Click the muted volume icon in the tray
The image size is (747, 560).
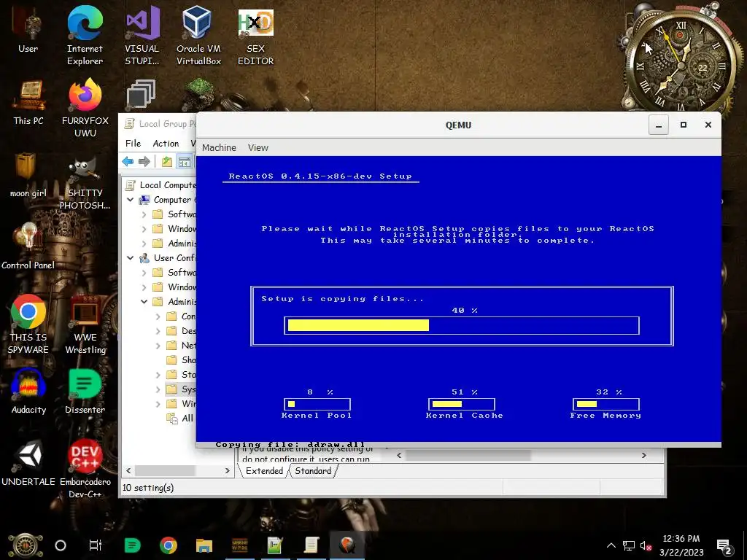pyautogui.click(x=646, y=545)
